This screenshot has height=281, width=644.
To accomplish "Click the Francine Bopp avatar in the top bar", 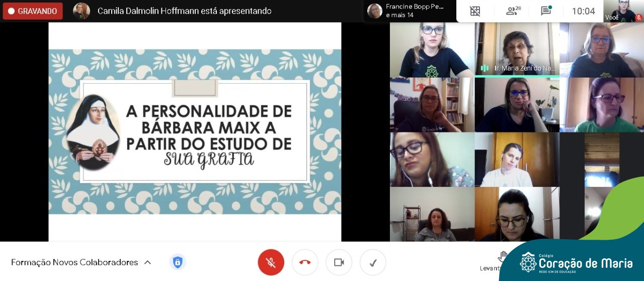I will [x=375, y=11].
